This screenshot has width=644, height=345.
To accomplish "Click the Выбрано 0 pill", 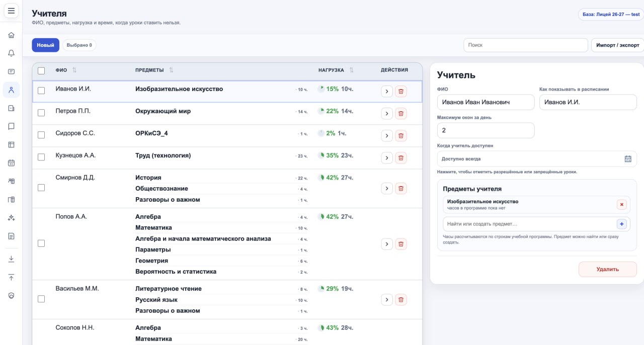I will point(79,45).
